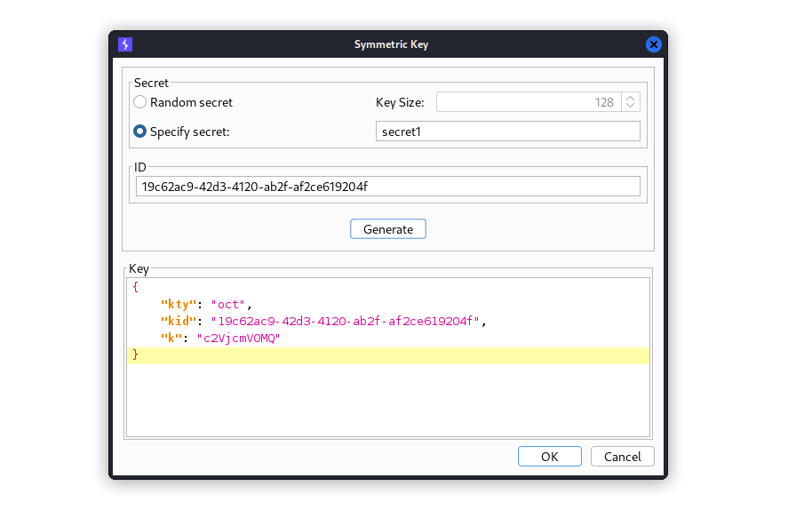Click the Symmetric Key title bar text
The width and height of the screenshot is (812, 510).
tap(391, 44)
